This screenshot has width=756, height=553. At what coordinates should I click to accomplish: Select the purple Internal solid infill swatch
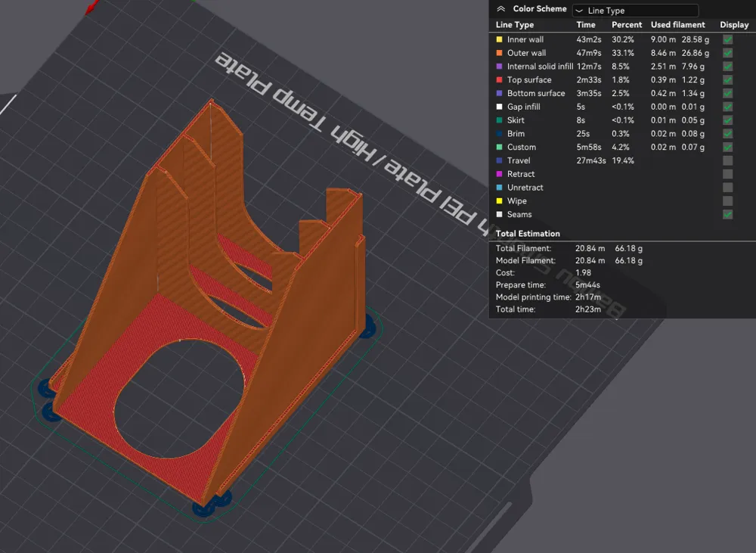499,67
